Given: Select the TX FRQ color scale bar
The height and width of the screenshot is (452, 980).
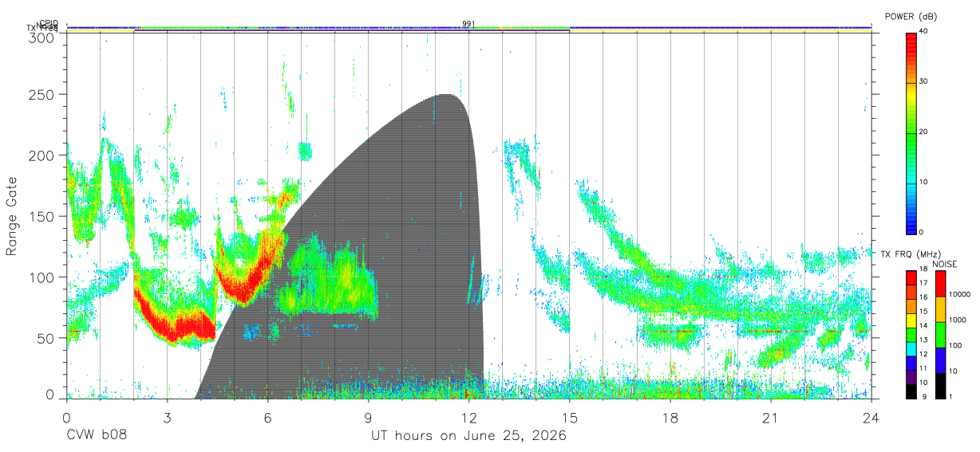Looking at the screenshot, I should click(911, 335).
